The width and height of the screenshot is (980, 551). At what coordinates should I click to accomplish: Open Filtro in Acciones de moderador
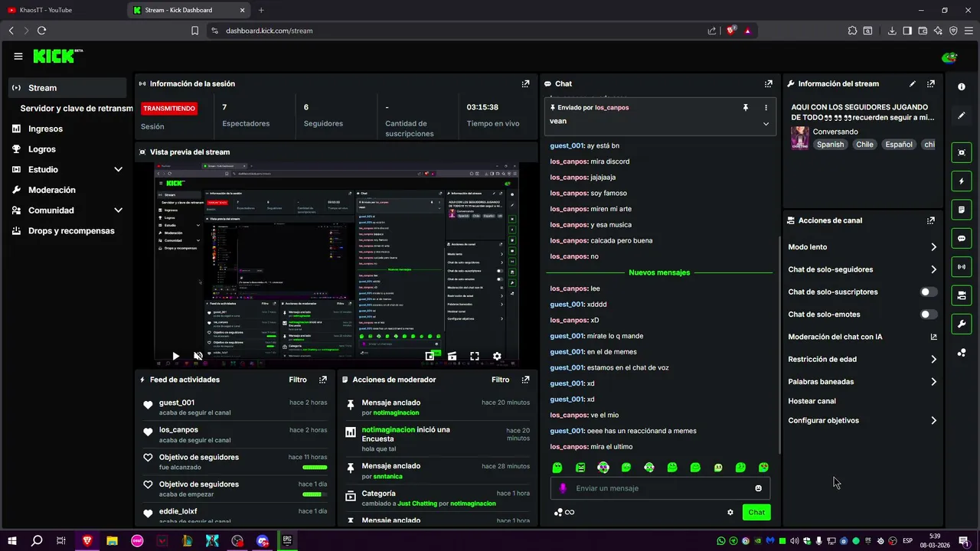(500, 380)
